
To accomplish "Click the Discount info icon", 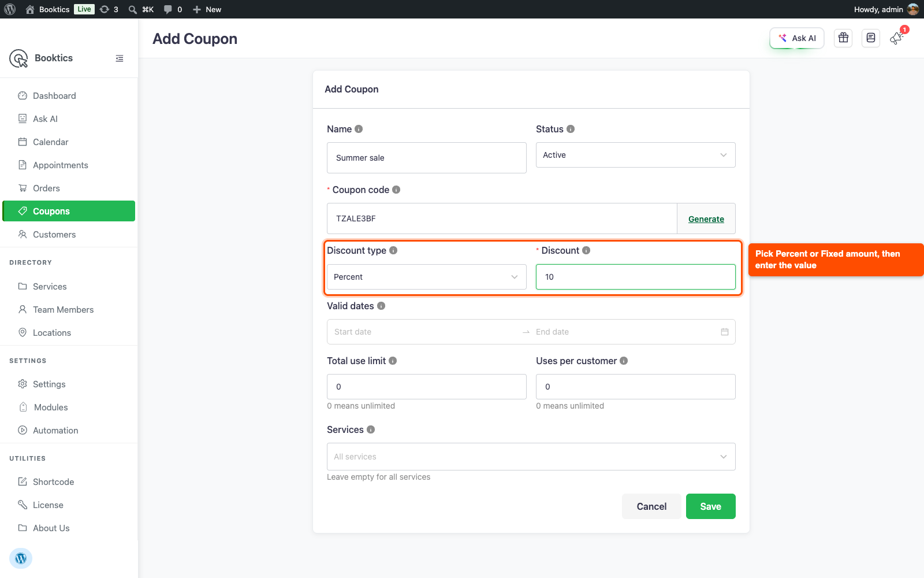I will point(586,250).
